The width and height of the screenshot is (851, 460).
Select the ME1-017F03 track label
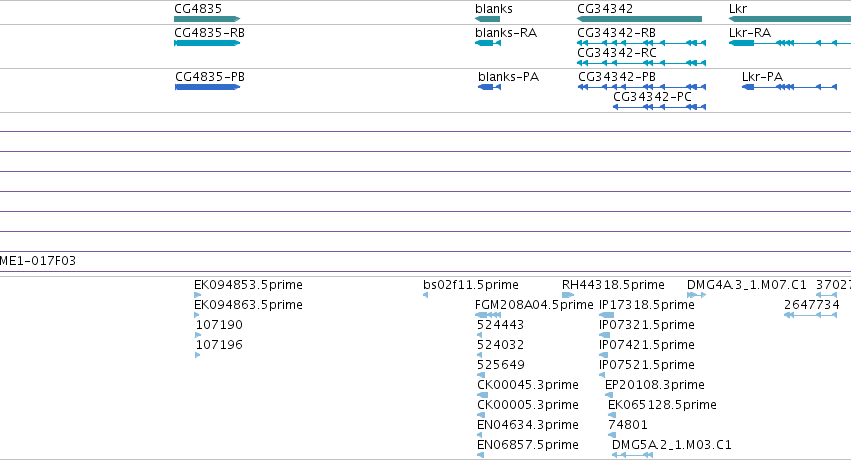pos(38,261)
